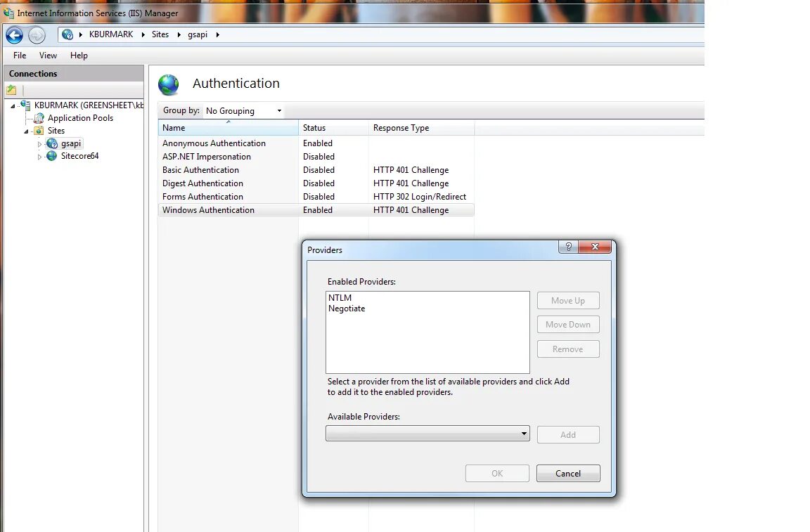Cancel the Providers dialog
This screenshot has width=810, height=532.
[568, 473]
